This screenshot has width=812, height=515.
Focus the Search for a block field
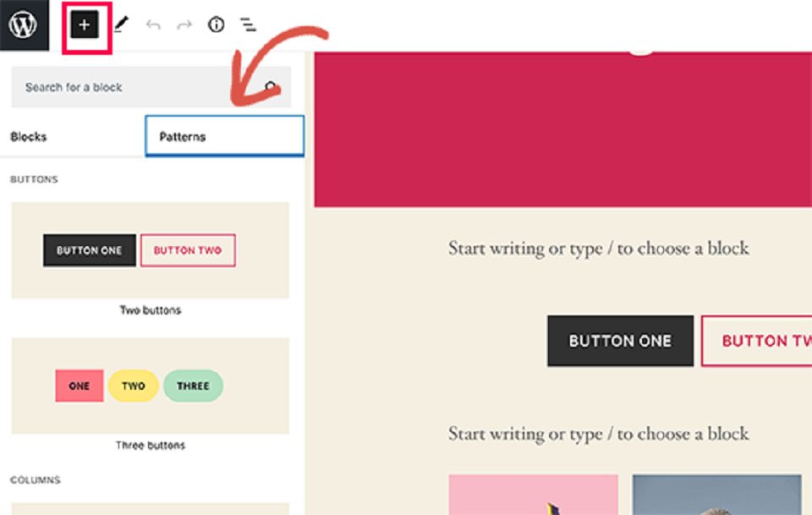coord(151,87)
